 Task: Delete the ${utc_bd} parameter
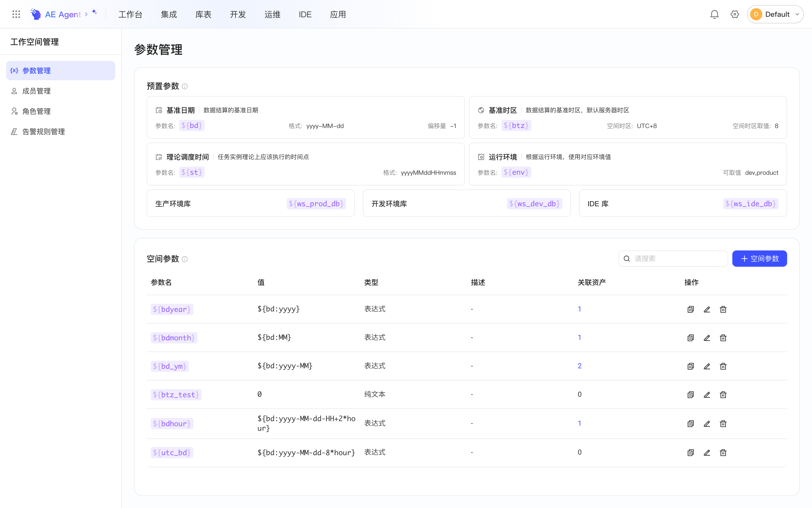723,453
